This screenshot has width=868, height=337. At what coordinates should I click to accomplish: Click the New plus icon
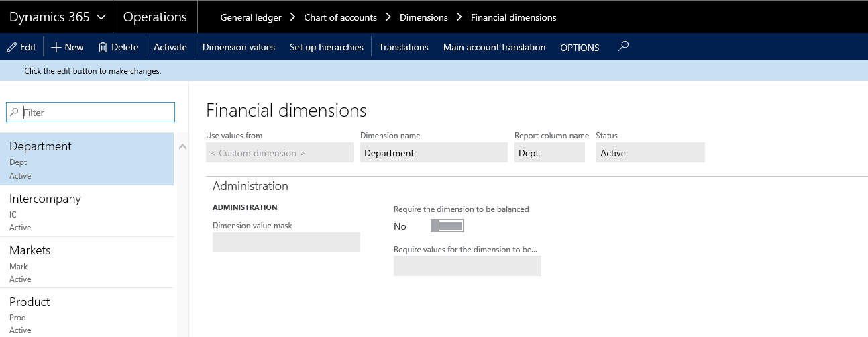pyautogui.click(x=56, y=47)
